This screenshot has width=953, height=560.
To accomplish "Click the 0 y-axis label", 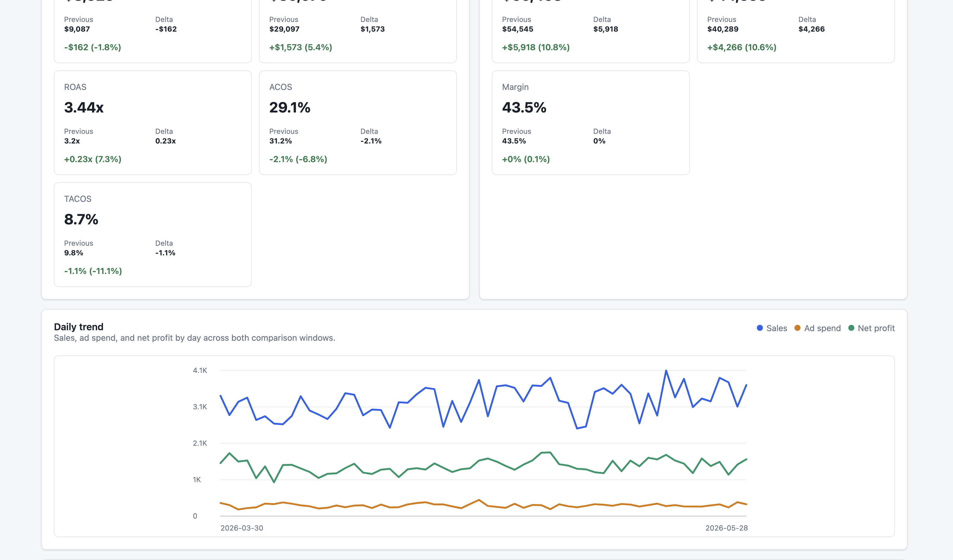I will click(x=195, y=516).
